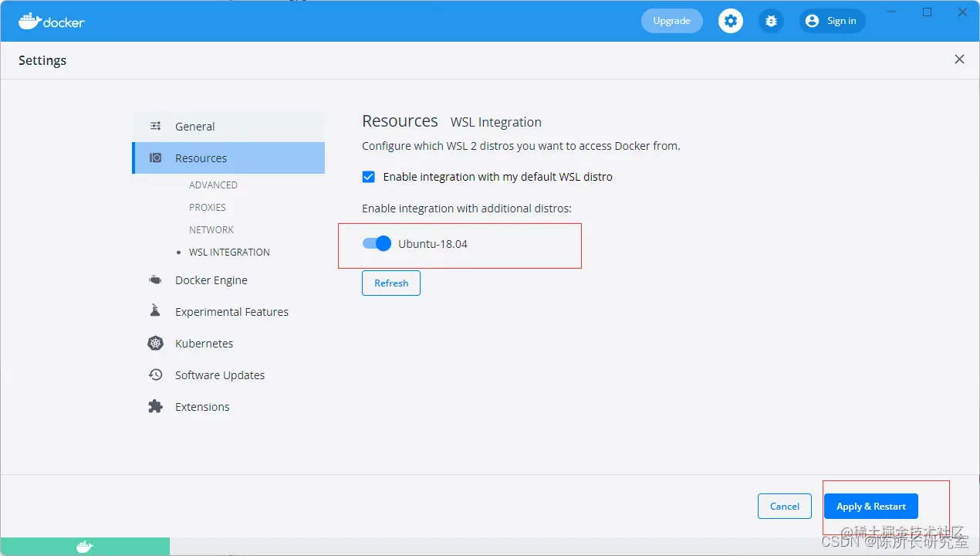This screenshot has width=980, height=556.
Task: Click the whale icon in the status bar
Action: pyautogui.click(x=85, y=547)
